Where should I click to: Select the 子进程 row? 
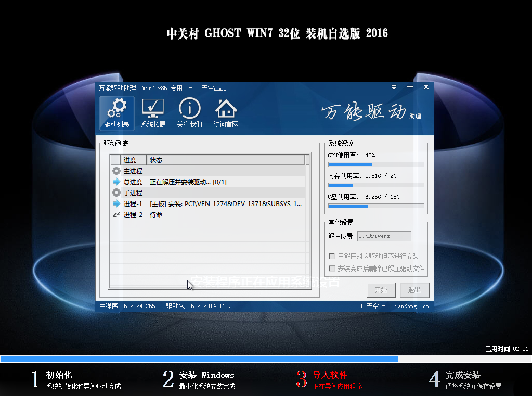[209, 193]
